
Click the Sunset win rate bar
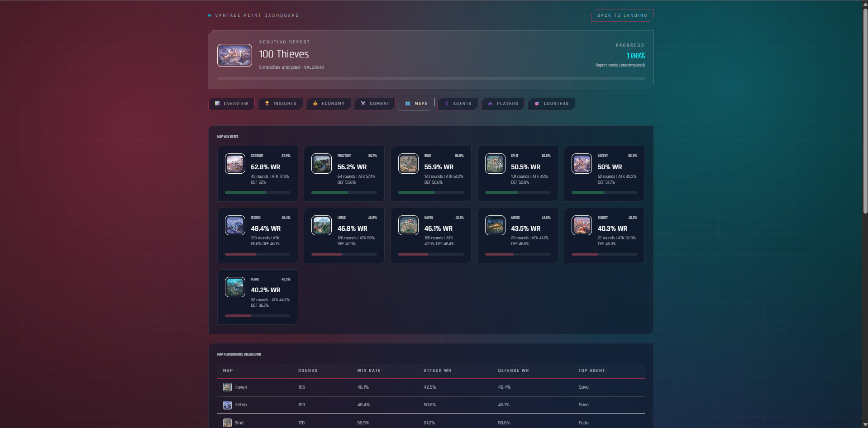pos(604,254)
